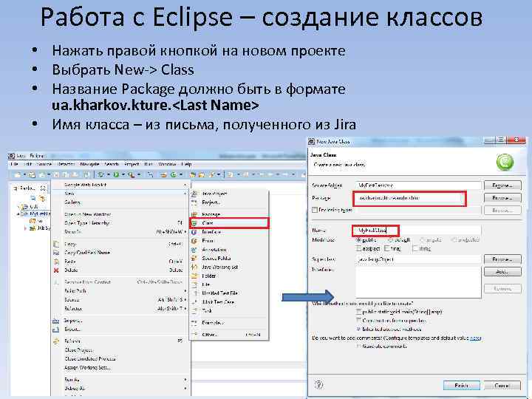Select the default modifier radio button
The width and height of the screenshot is (532, 399).
(x=390, y=240)
